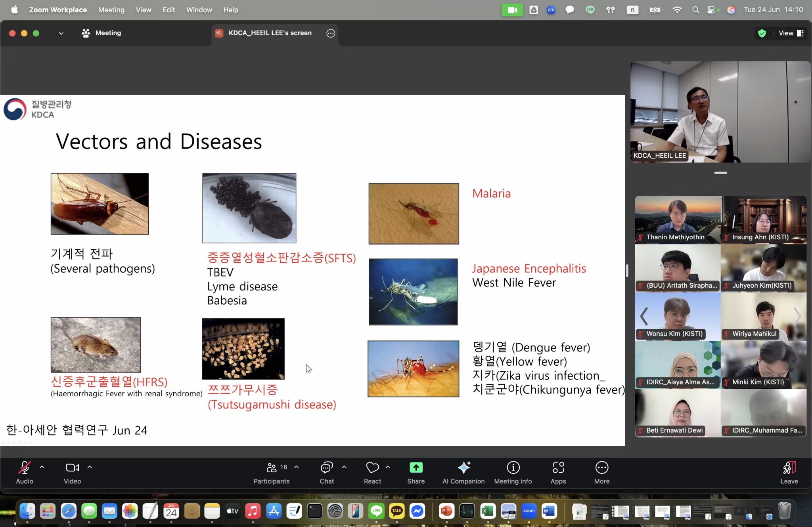The width and height of the screenshot is (812, 527).
Task: Open the Chat panel
Action: tap(327, 472)
